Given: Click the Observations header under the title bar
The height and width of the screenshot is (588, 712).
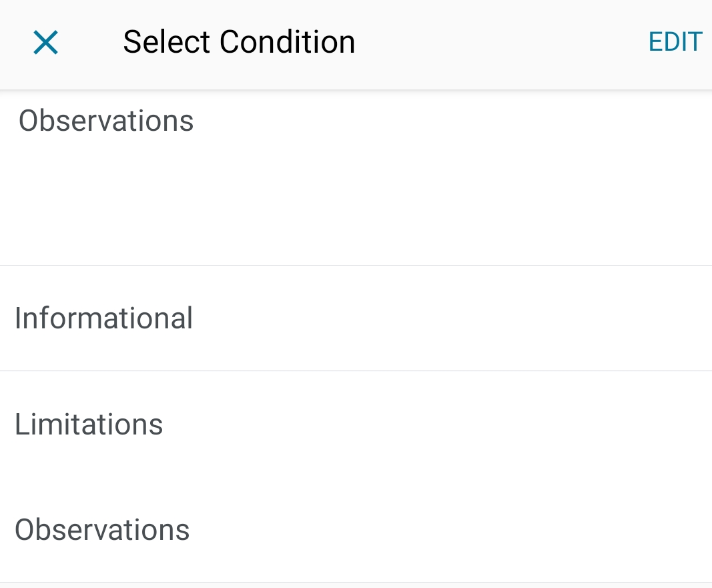Looking at the screenshot, I should click(x=106, y=121).
